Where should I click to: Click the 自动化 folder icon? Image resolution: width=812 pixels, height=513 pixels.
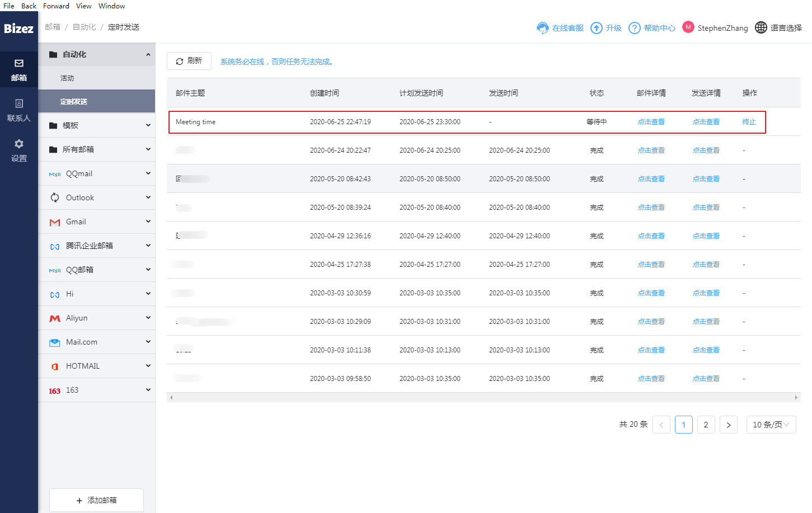53,54
